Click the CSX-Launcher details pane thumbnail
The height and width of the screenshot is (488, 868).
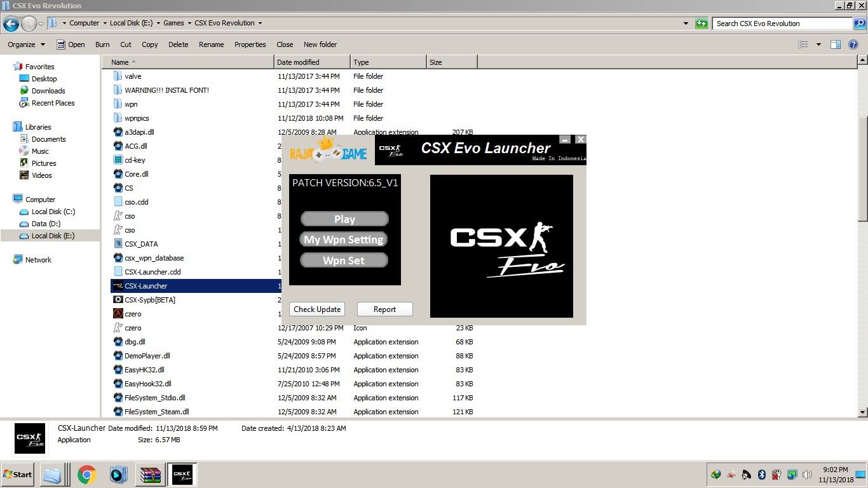[30, 439]
